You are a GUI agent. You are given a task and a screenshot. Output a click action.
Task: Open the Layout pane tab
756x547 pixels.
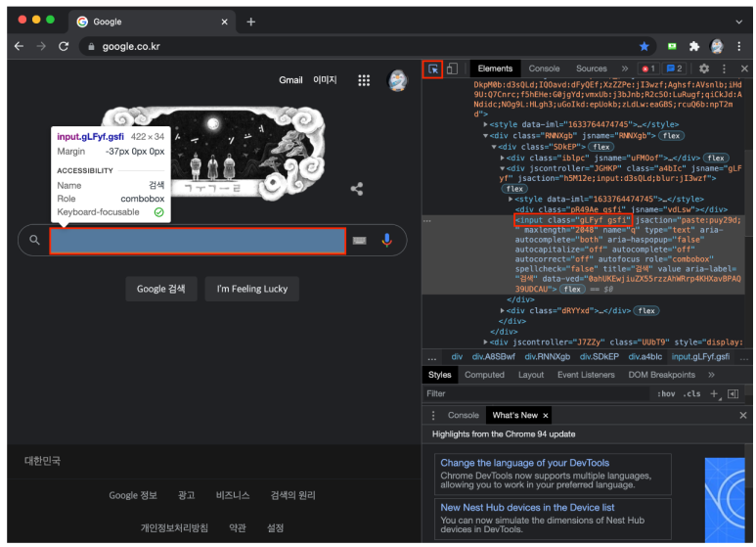click(x=531, y=375)
